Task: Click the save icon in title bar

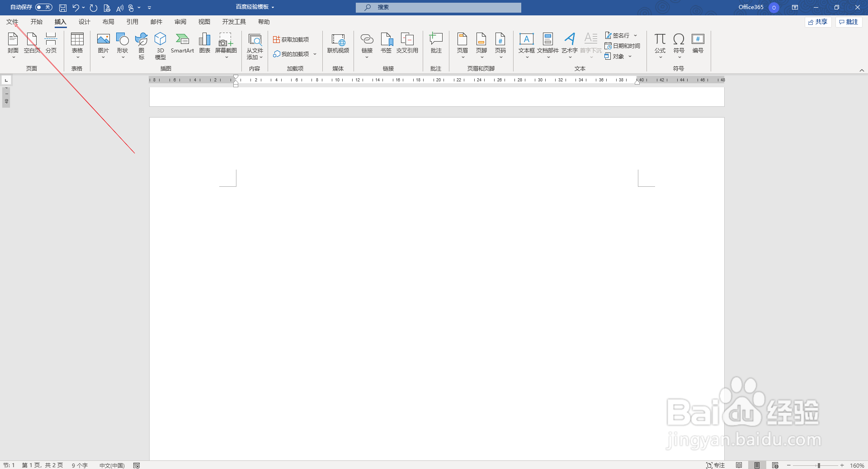Action: pyautogui.click(x=63, y=8)
